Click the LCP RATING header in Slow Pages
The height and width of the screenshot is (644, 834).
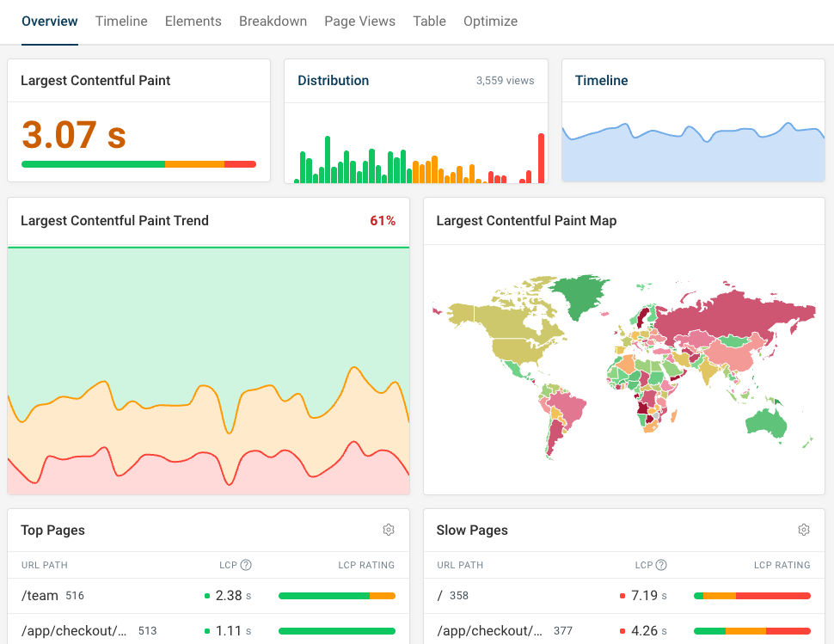point(782,565)
